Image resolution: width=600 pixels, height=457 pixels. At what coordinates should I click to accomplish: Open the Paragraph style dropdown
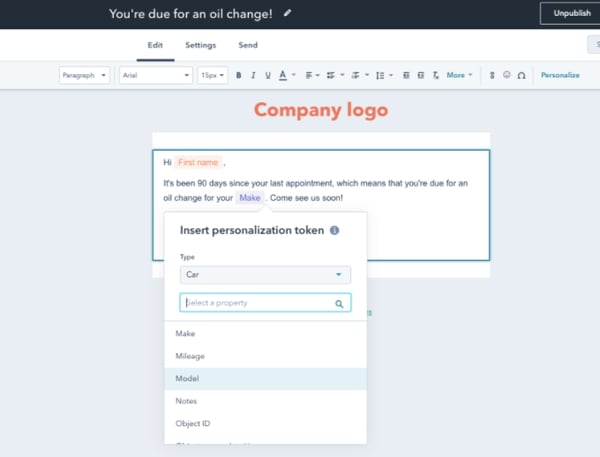pos(85,75)
